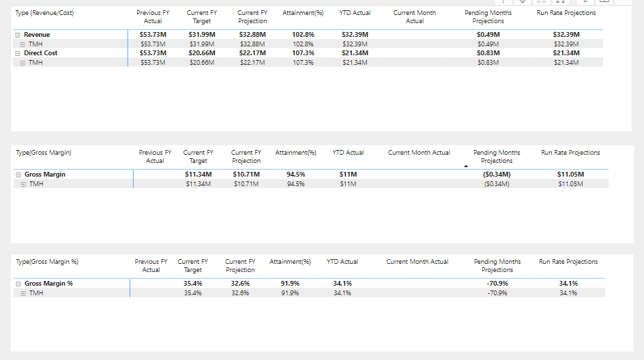Click bold 107.3% in the Direct Cost row
The image size is (644, 360).
pyautogui.click(x=303, y=53)
